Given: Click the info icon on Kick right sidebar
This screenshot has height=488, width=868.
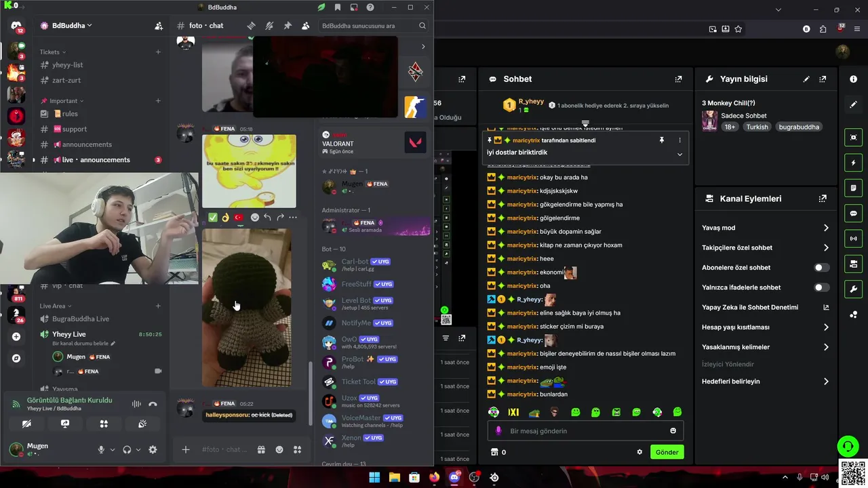Looking at the screenshot, I should point(853,79).
